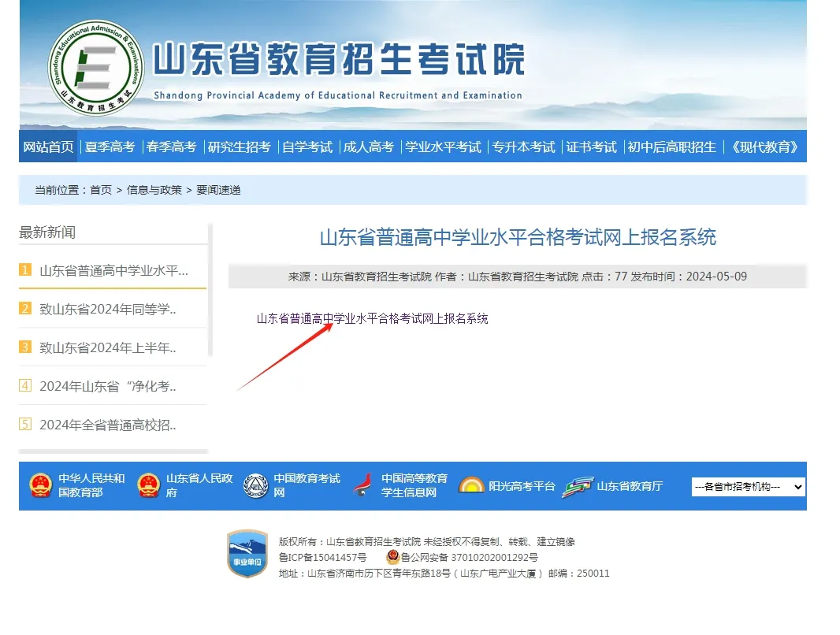Click the large blue article title heading

click(x=518, y=237)
